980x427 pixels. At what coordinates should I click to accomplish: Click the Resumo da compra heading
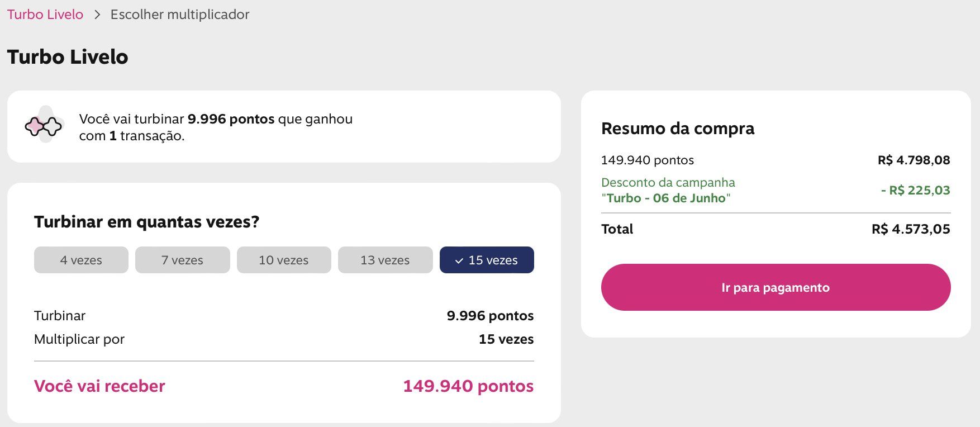(x=678, y=129)
